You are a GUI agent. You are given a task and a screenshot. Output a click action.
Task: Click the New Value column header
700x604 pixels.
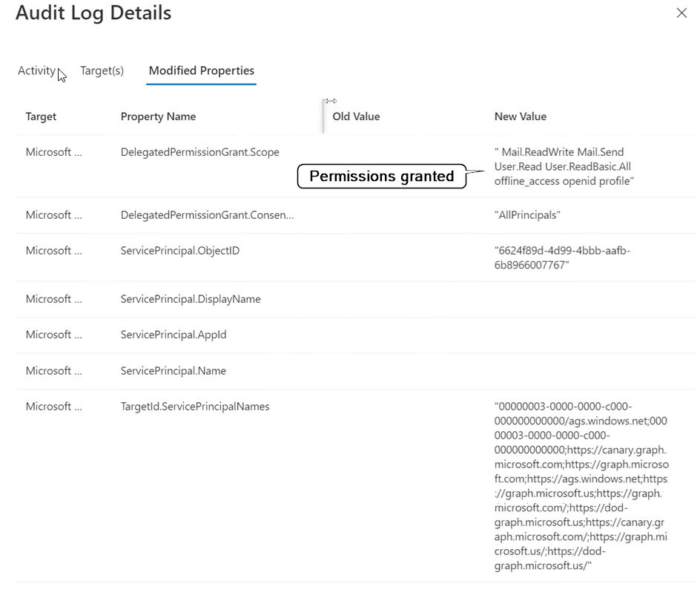point(520,116)
